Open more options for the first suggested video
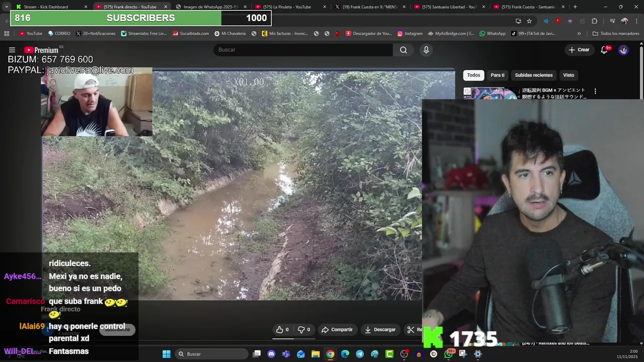This screenshot has width=644, height=362. [x=595, y=92]
